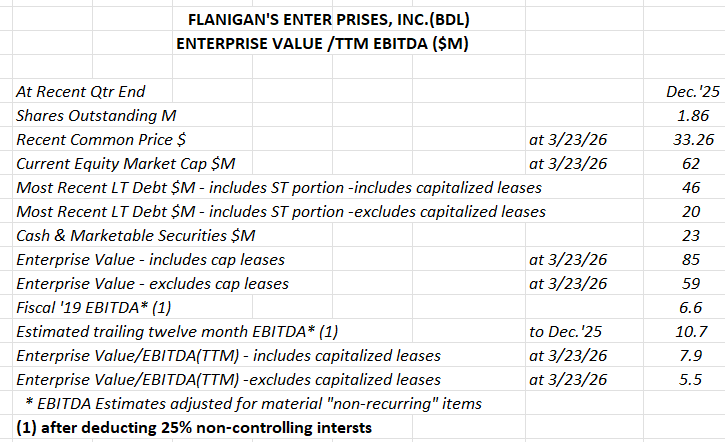Click Enterprise Value excludes cap leases value 59
The height and width of the screenshot is (442, 725).
pyautogui.click(x=691, y=284)
